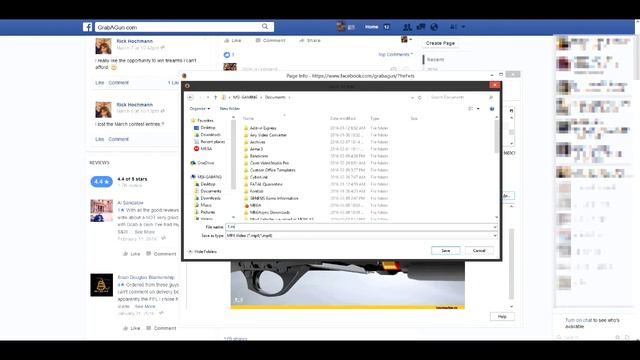The width and height of the screenshot is (640, 360).
Task: Collapse the Hide Folders toggle
Action: tap(202, 251)
